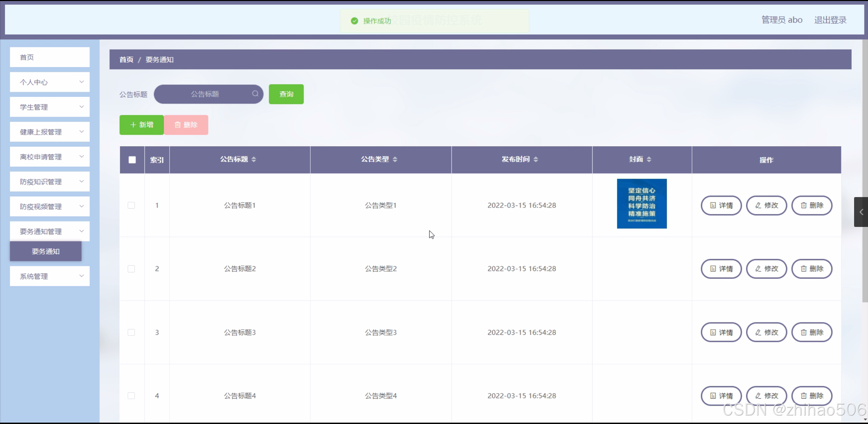Image resolution: width=868 pixels, height=424 pixels.
Task: Click 修改 edit button for row 2
Action: [767, 269]
